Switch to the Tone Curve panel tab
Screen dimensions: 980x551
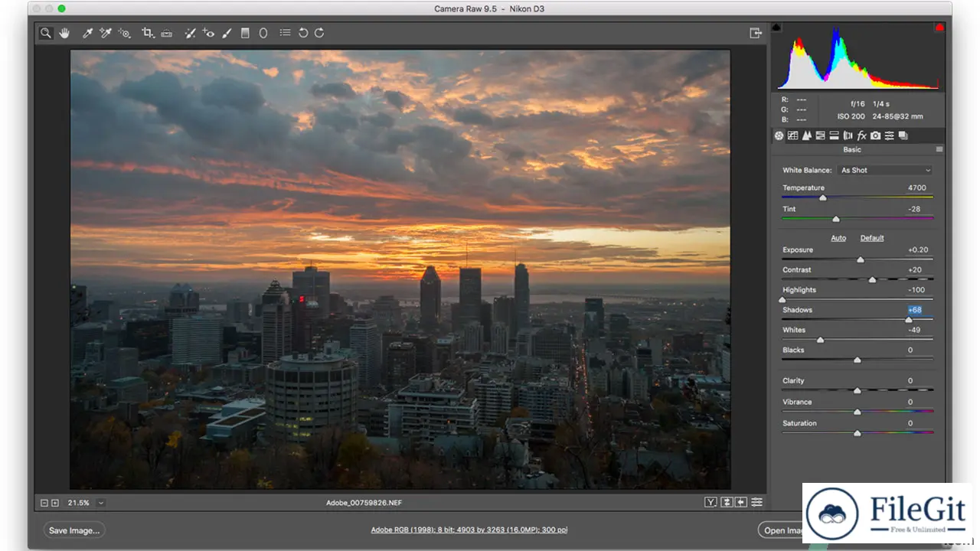point(792,135)
